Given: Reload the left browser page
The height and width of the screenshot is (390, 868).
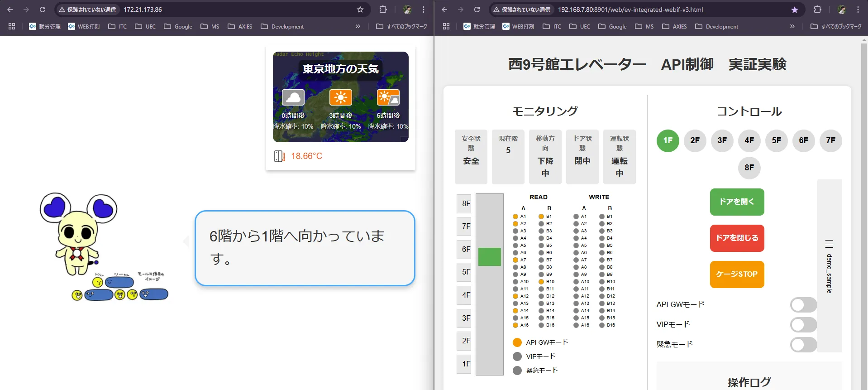Looking at the screenshot, I should [43, 10].
